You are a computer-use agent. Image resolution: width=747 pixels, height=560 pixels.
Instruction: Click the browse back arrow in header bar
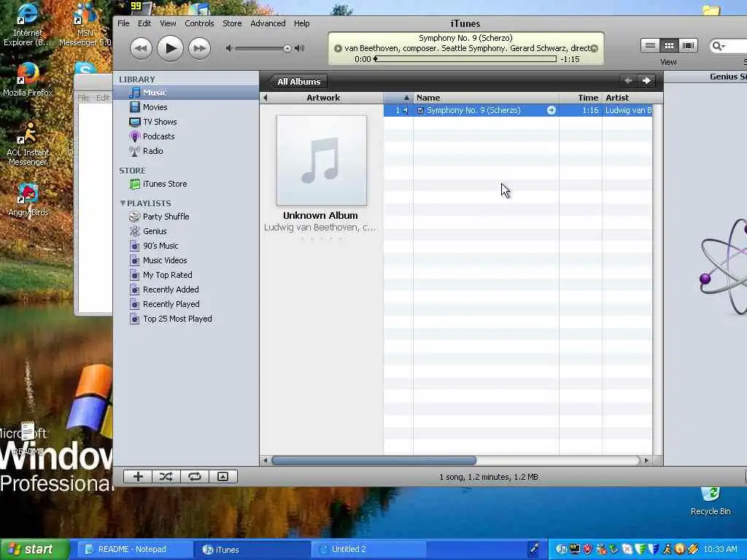tap(628, 81)
